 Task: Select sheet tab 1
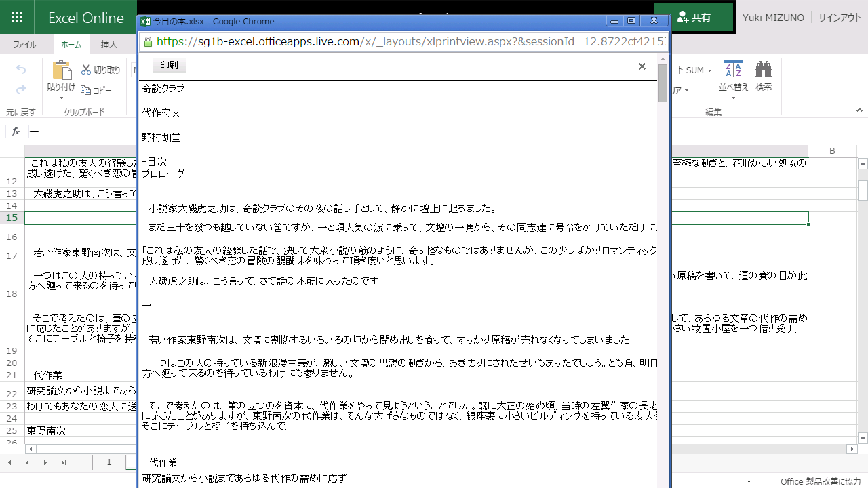[x=108, y=462]
